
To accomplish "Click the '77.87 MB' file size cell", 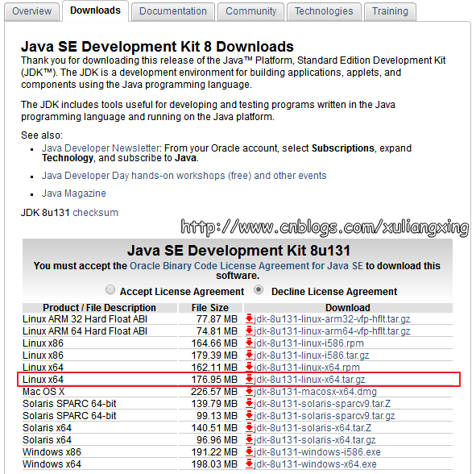I will click(211, 319).
